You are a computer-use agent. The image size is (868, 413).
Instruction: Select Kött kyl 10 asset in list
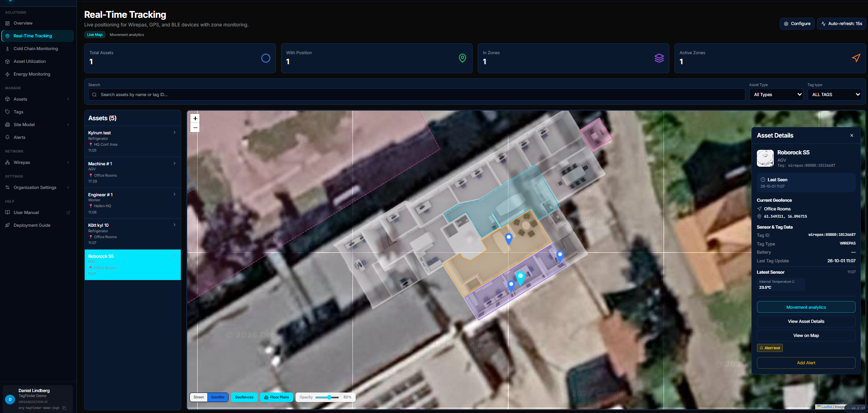133,234
